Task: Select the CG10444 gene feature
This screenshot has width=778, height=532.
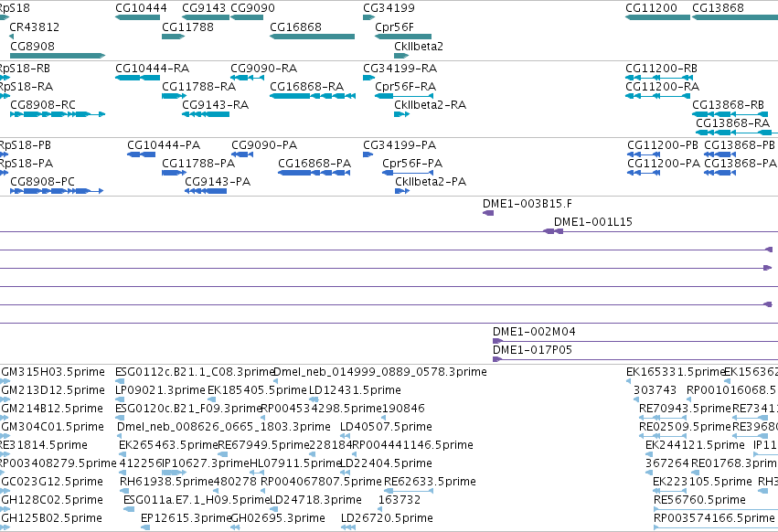Action: [137, 17]
